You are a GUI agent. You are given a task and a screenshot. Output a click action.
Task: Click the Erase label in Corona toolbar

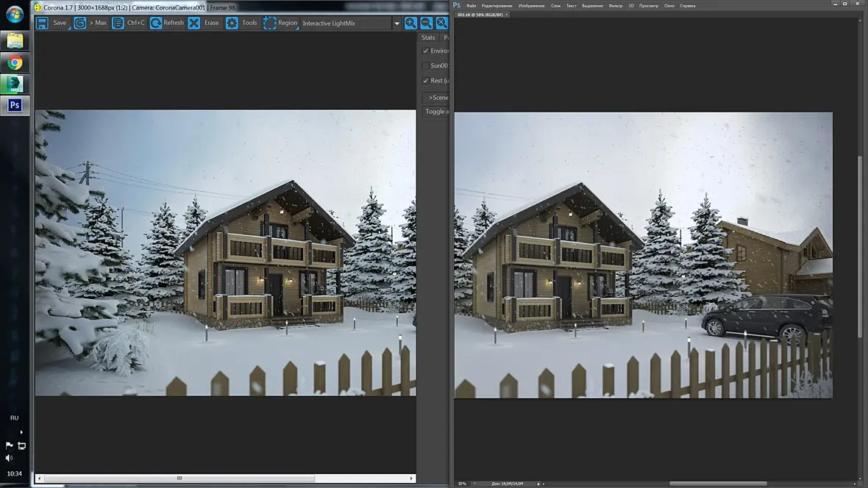pyautogui.click(x=211, y=23)
